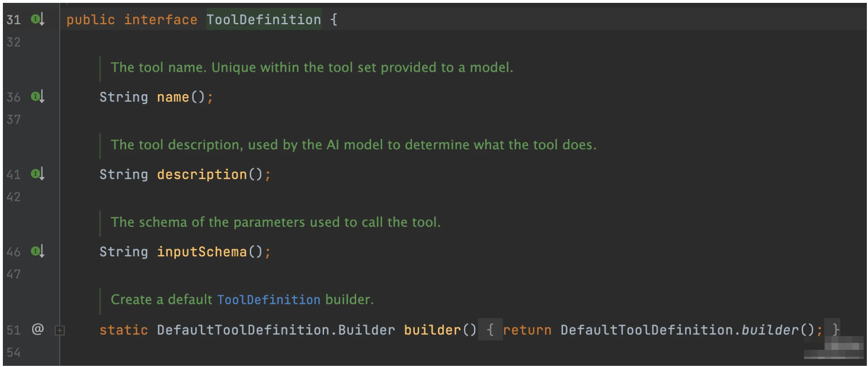Click the doc comment about parameter schema
The image size is (868, 367).
click(275, 222)
